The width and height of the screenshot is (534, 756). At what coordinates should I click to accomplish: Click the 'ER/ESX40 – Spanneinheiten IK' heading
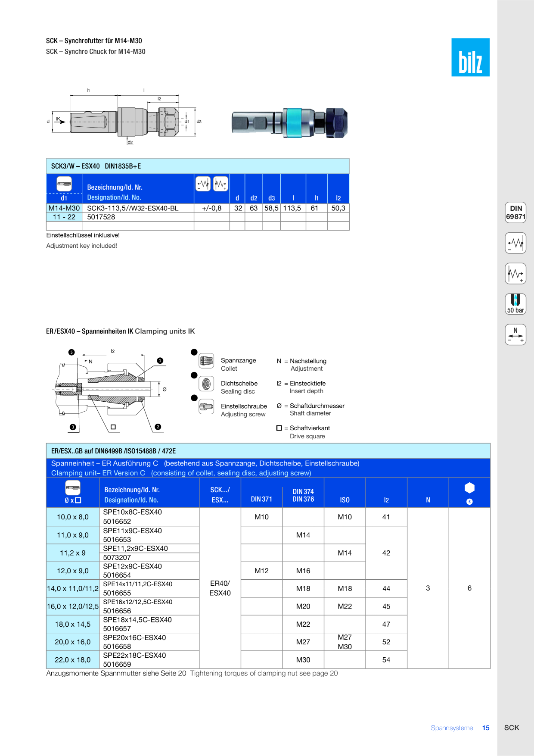[90, 331]
